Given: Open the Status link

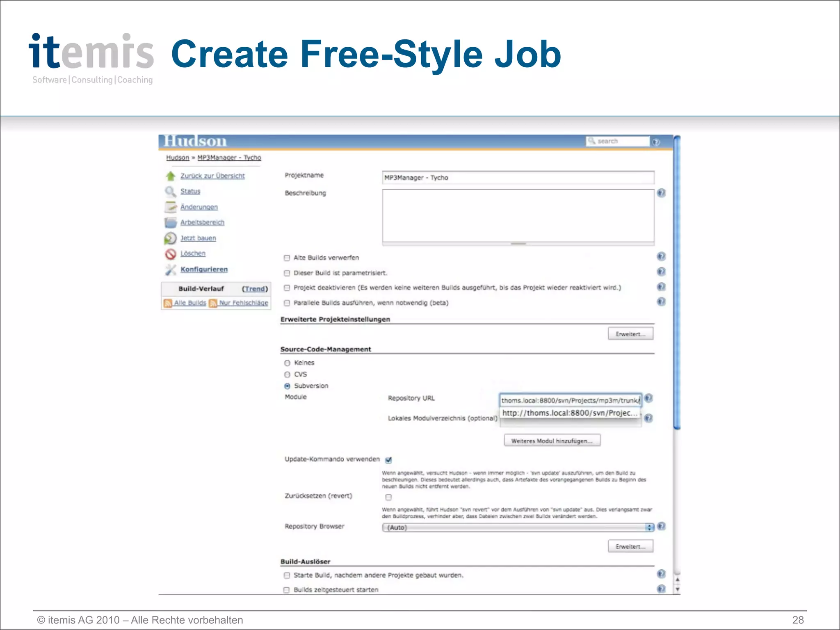Looking at the screenshot, I should pos(190,192).
